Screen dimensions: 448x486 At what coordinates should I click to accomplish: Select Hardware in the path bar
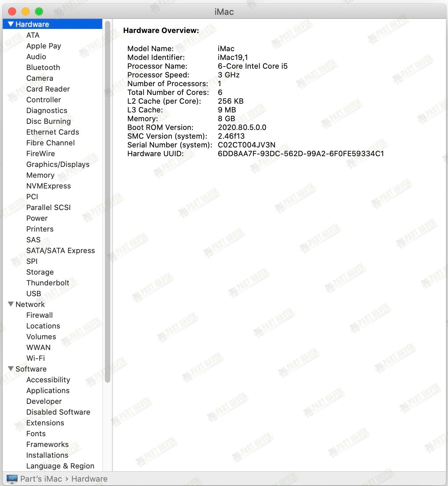[x=89, y=479]
